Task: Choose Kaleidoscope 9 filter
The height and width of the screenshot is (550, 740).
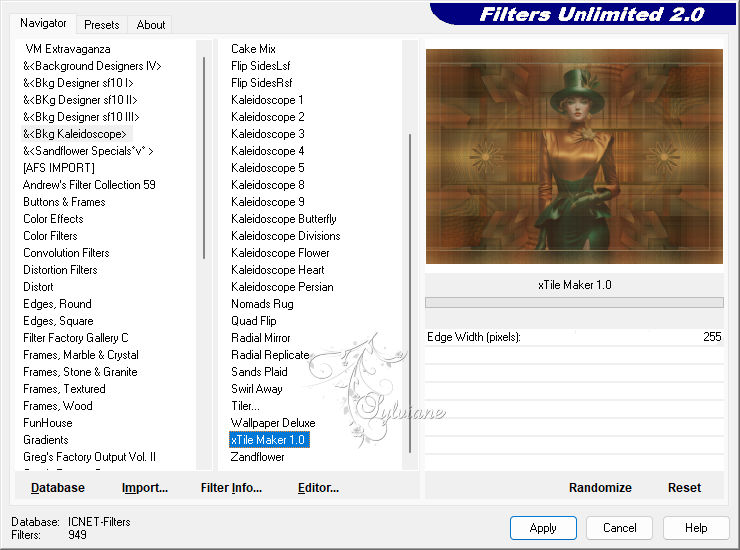Action: (268, 202)
